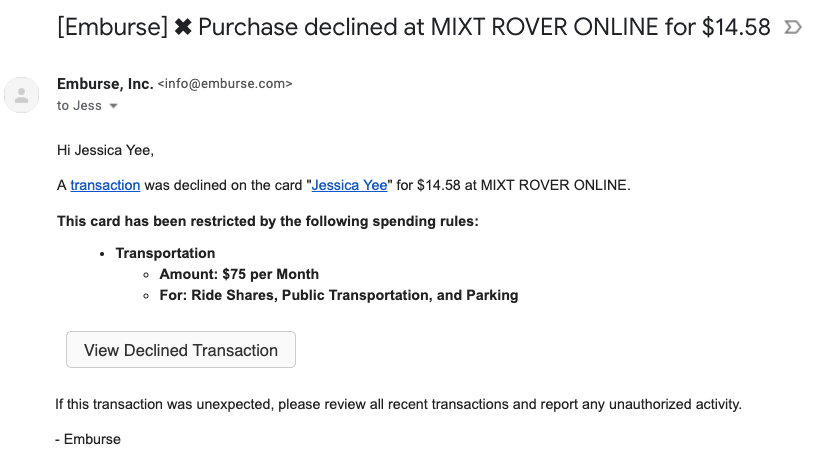Click the info@emburse.com sender address
Screen dimensions: 832x461
coord(225,85)
